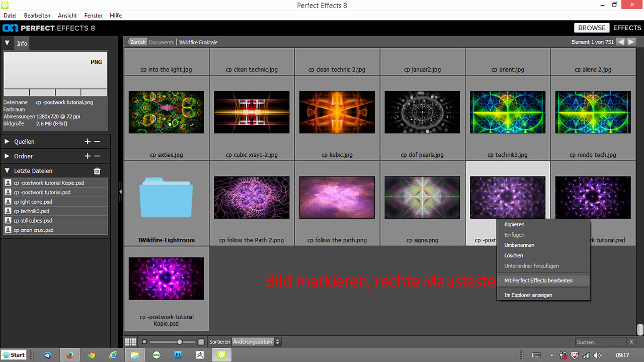Open the Ansicht menu
The image size is (644, 362).
pos(67,16)
